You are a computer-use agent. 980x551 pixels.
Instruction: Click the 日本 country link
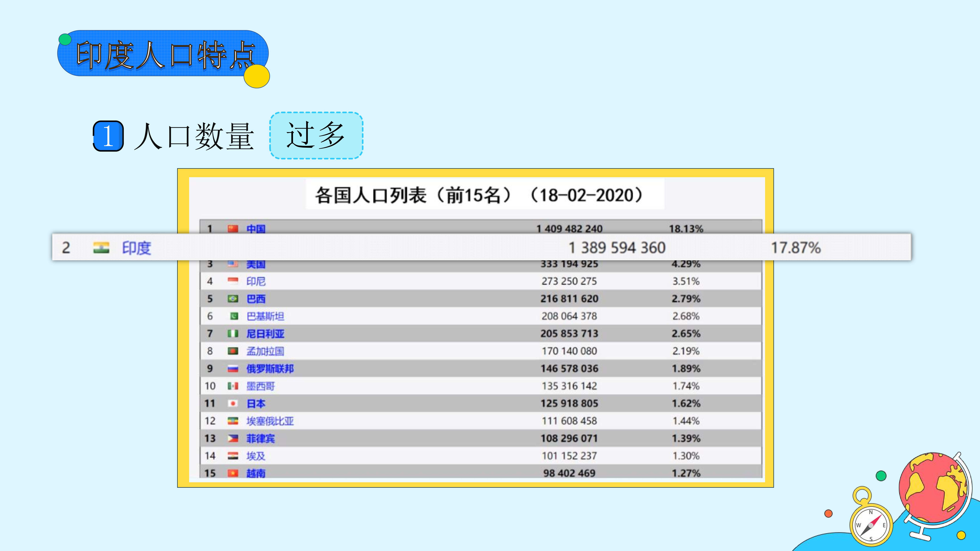point(256,404)
